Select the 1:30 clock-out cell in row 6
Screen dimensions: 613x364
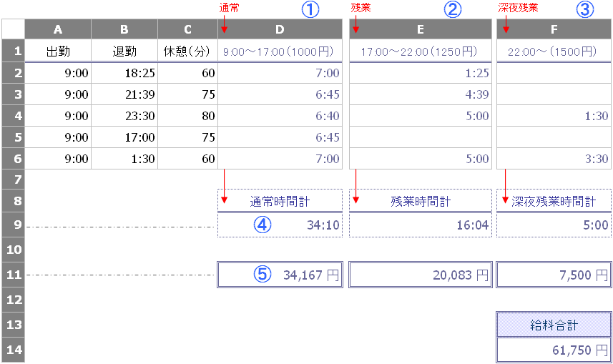(124, 159)
